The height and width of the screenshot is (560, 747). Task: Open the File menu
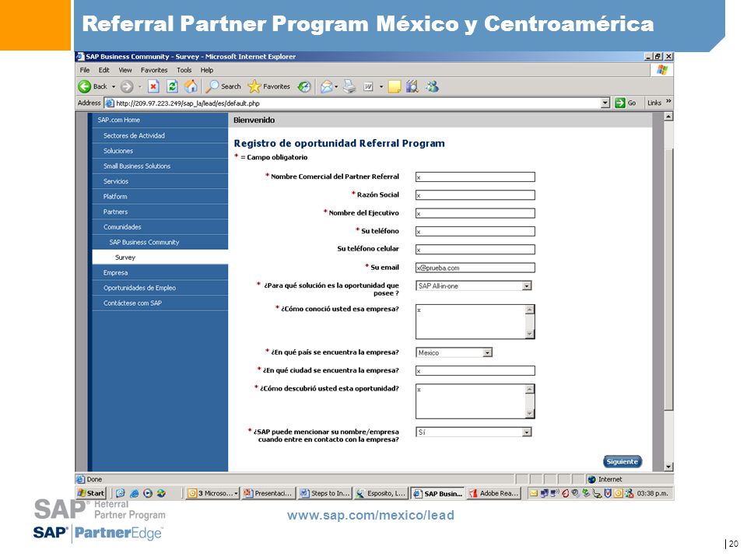(x=85, y=70)
